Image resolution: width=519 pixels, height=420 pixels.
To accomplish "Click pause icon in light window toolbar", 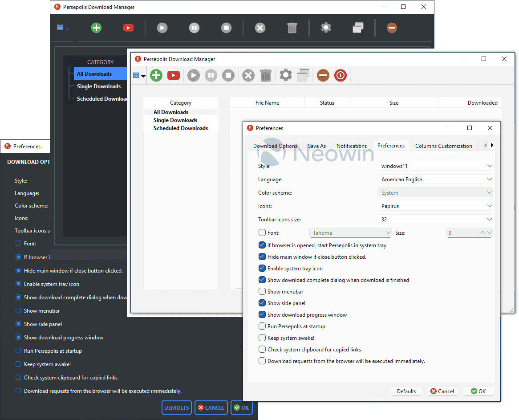I will tap(211, 76).
